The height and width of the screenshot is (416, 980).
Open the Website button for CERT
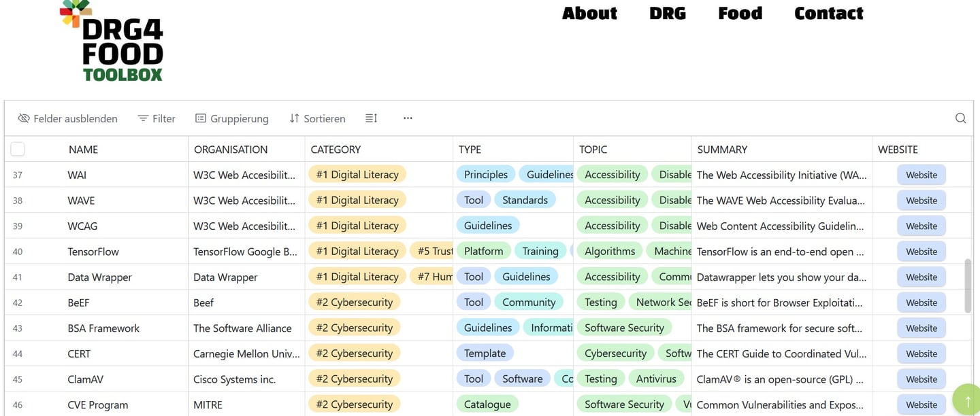pos(921,353)
